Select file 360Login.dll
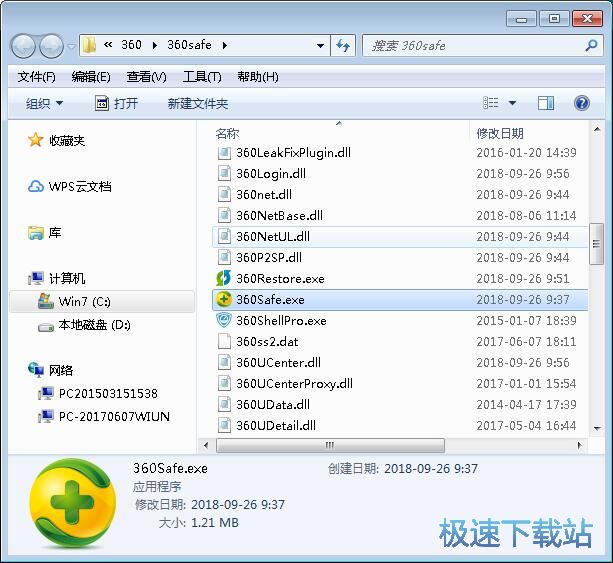Viewport: 613px width, 563px height. pos(271,174)
